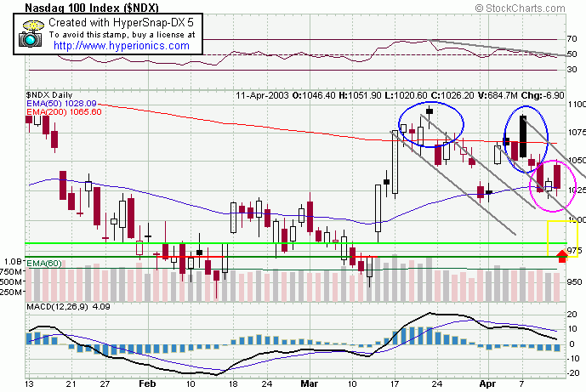586x392 pixels.
Task: Click the '1.0B' volume scale label
Action: (14, 262)
